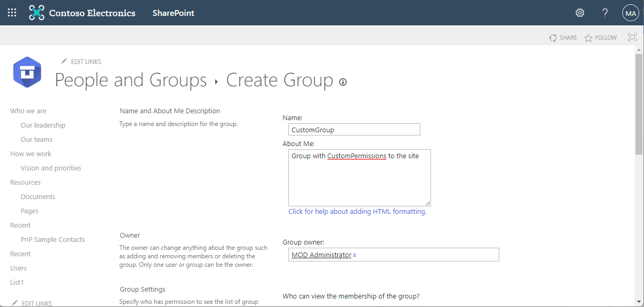The image size is (644, 307).
Task: Click the Name field containing CustomGroup
Action: (354, 130)
